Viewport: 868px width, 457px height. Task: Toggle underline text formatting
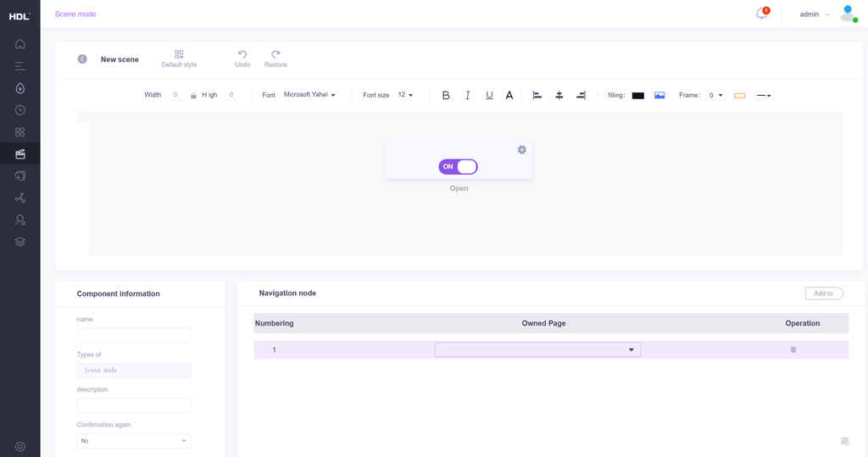pyautogui.click(x=489, y=96)
